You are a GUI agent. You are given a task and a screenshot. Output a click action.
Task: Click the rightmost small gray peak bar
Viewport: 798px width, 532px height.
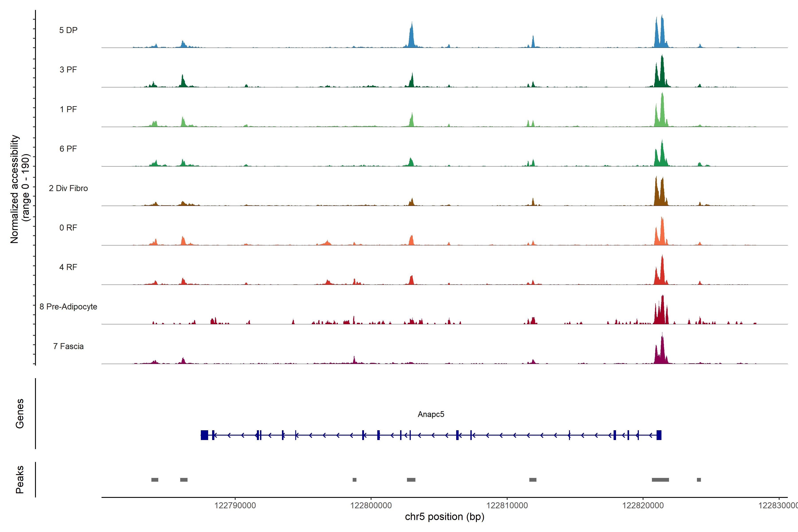(699, 480)
